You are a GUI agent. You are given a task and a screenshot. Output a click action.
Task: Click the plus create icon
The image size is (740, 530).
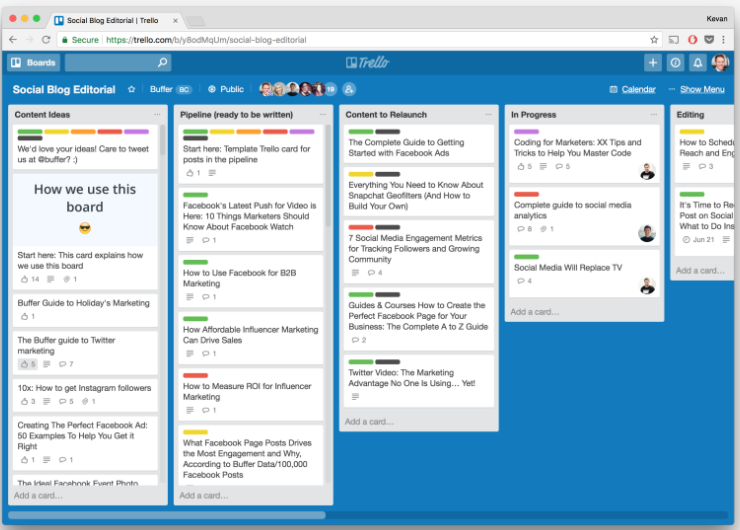(653, 62)
